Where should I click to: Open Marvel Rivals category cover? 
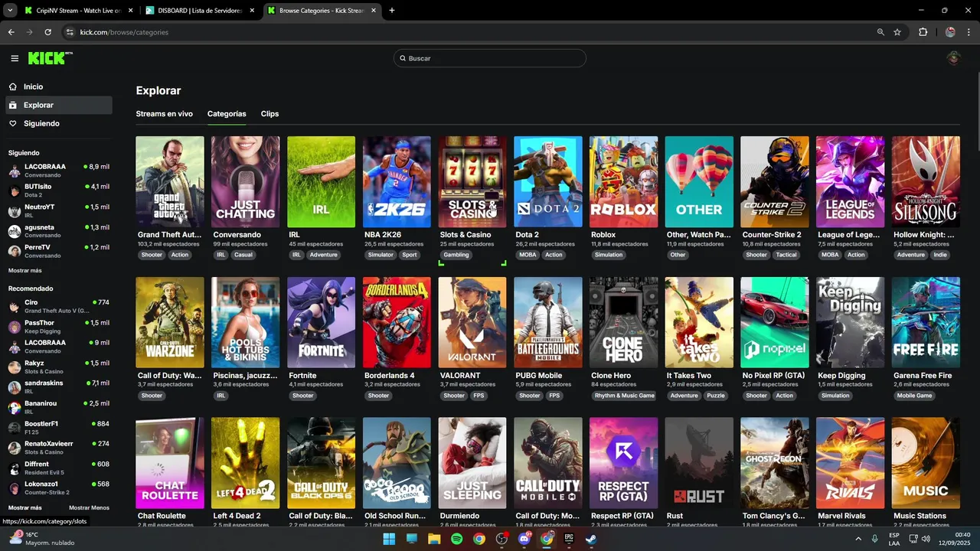(850, 463)
